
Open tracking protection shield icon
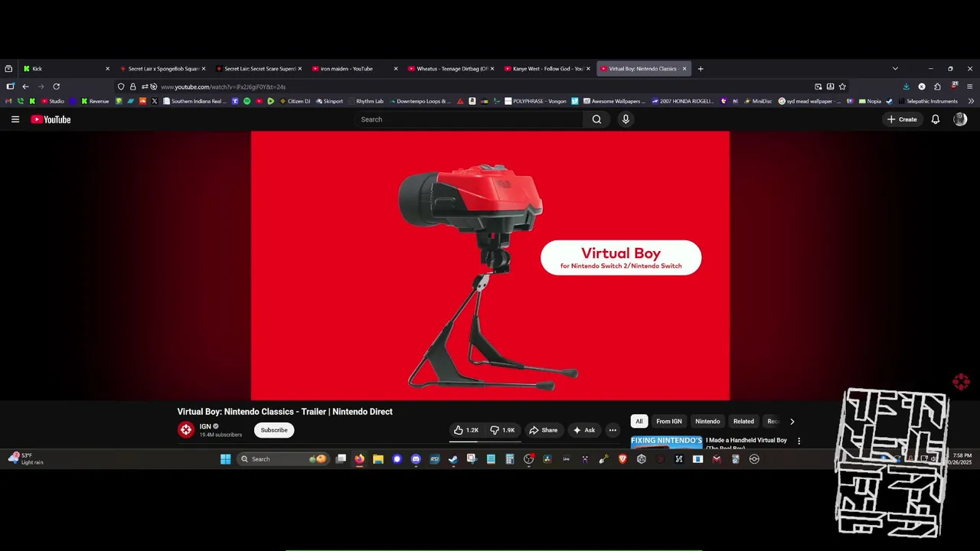coord(121,86)
